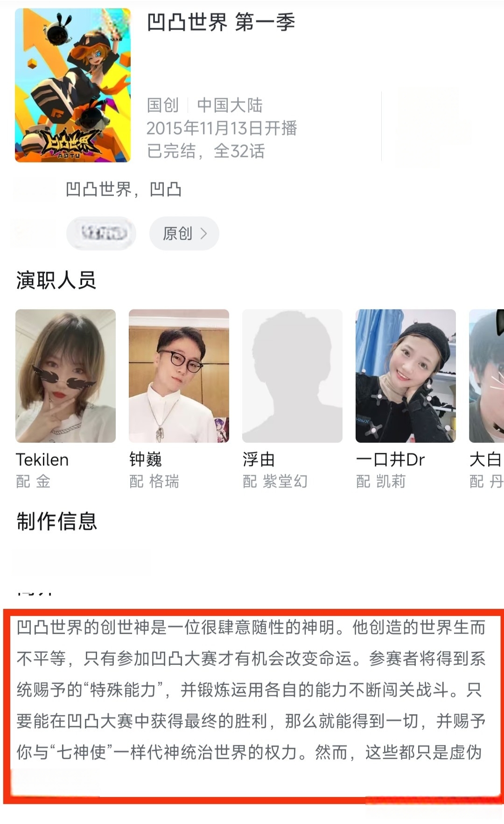This screenshot has height=824, width=504.
Task: Open 一口井Dr's cast photo
Action: click(x=406, y=376)
